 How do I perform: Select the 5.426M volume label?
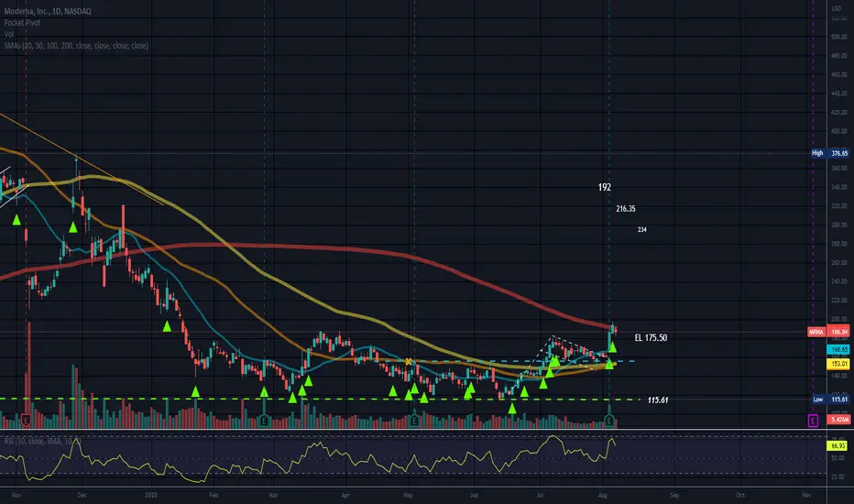(x=838, y=420)
